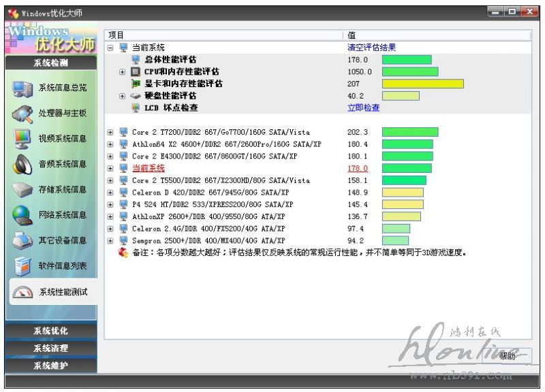Collapse the top 当前系统 tree node
The height and width of the screenshot is (392, 545).
[x=110, y=48]
